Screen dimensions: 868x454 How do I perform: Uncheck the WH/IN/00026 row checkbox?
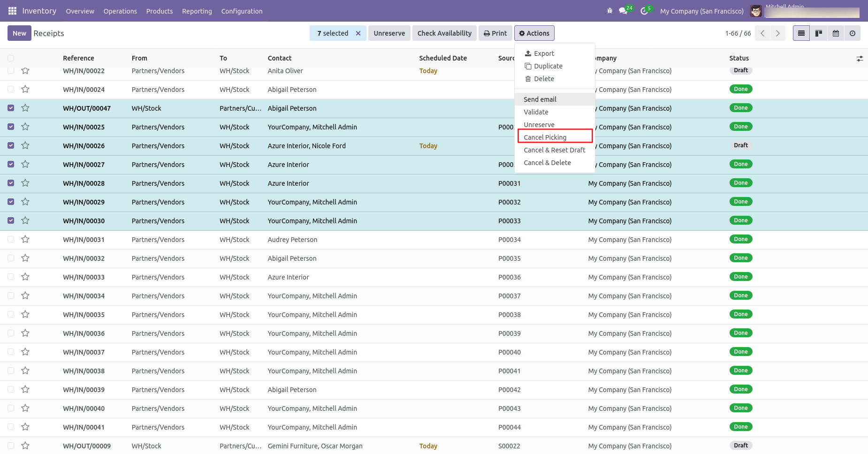(11, 145)
